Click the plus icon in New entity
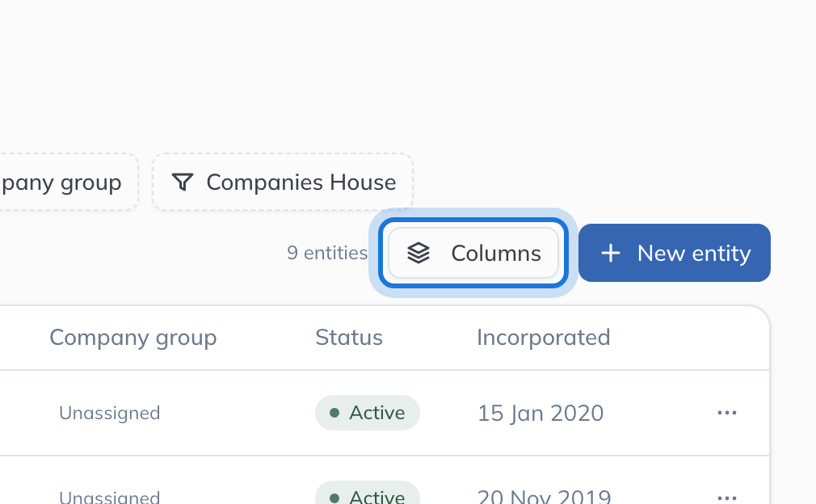 pyautogui.click(x=611, y=254)
